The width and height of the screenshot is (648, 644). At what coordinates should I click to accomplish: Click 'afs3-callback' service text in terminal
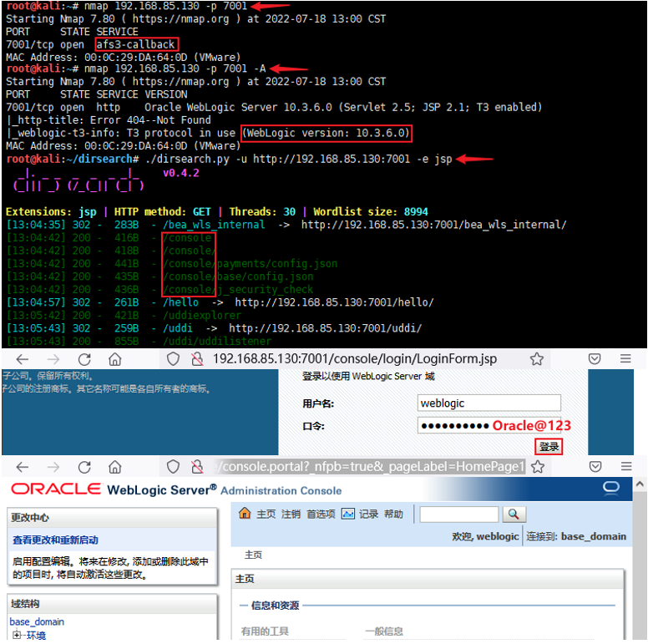(135, 44)
